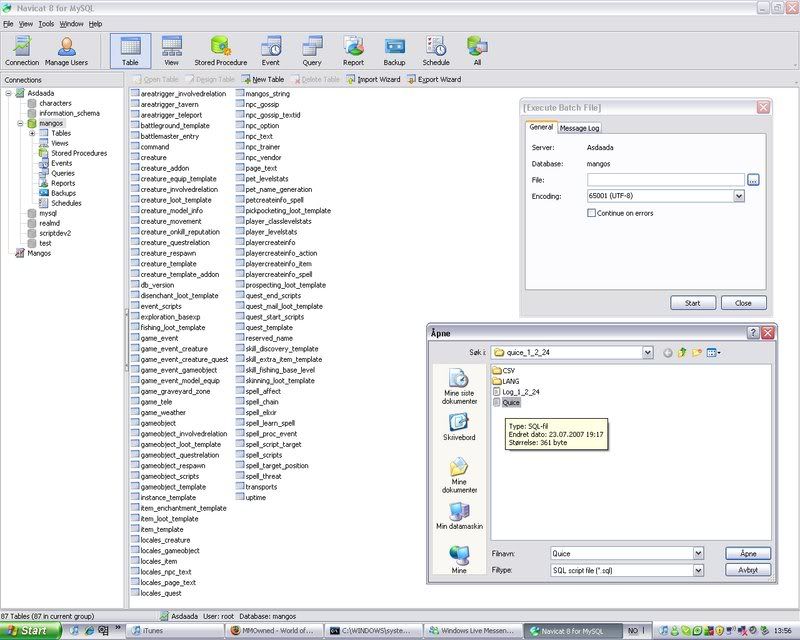Switch to the View objects icon

coord(171,51)
